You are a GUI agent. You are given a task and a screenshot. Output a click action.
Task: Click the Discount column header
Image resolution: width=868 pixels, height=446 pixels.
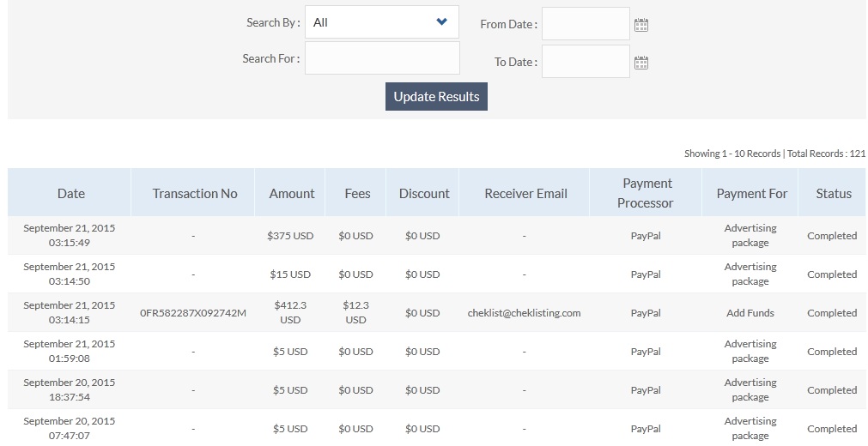pos(424,193)
